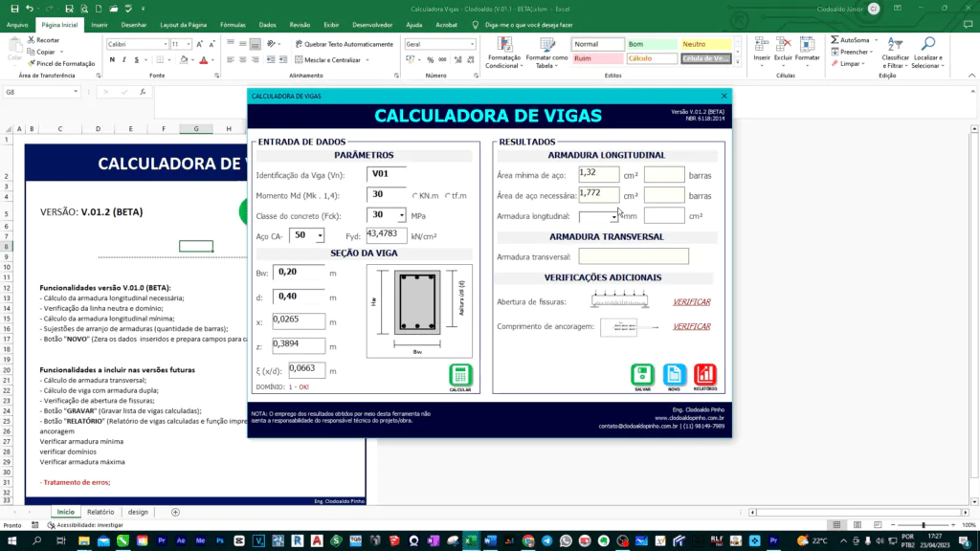Open the Geral number format dropdown
This screenshot has width=980, height=551.
(x=472, y=44)
